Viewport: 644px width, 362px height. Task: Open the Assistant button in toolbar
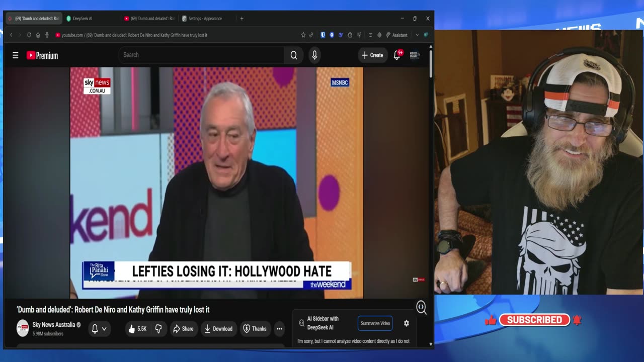click(x=397, y=35)
